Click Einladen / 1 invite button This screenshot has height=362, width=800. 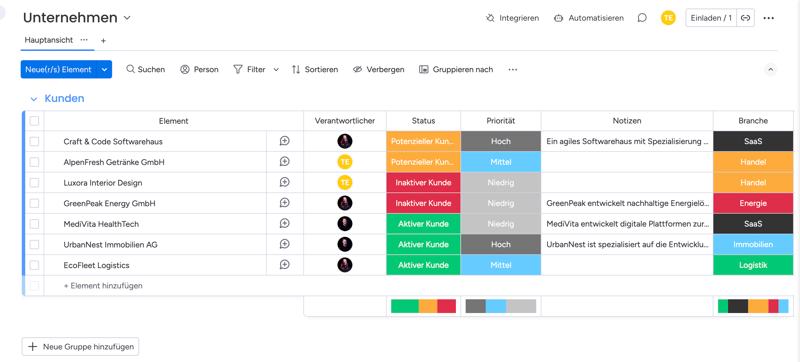coord(711,18)
